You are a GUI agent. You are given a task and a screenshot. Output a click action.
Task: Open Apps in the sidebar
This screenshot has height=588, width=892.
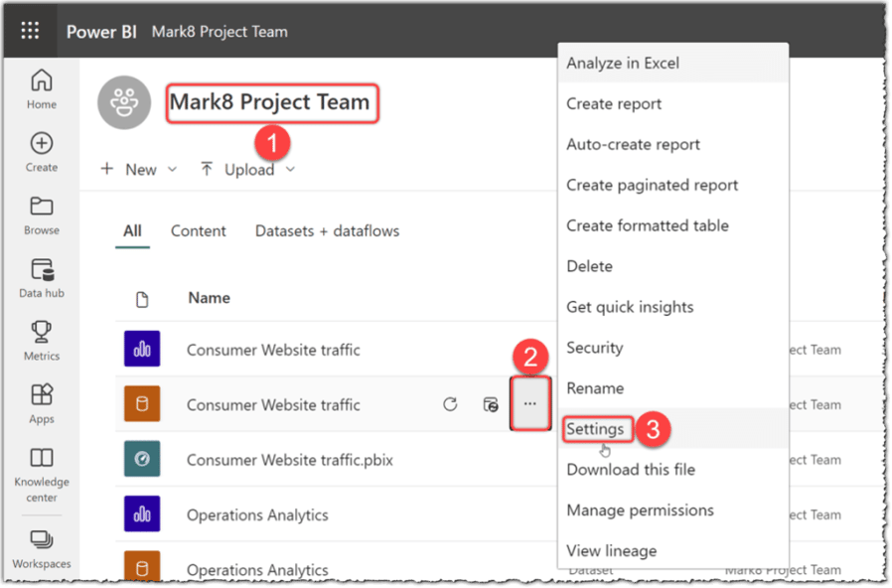click(x=42, y=403)
